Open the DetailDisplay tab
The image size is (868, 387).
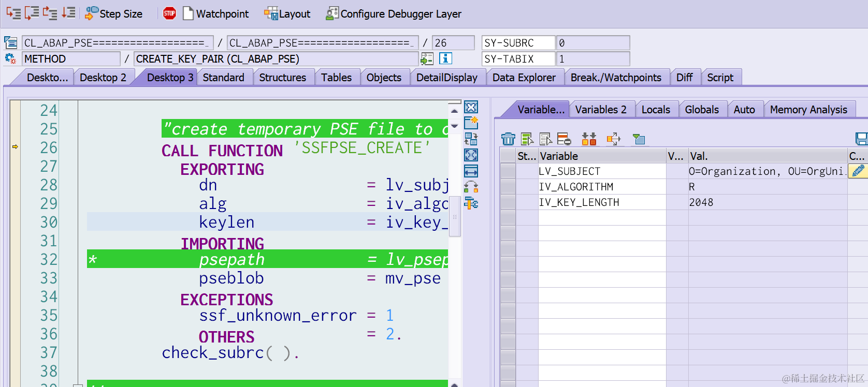pos(447,78)
